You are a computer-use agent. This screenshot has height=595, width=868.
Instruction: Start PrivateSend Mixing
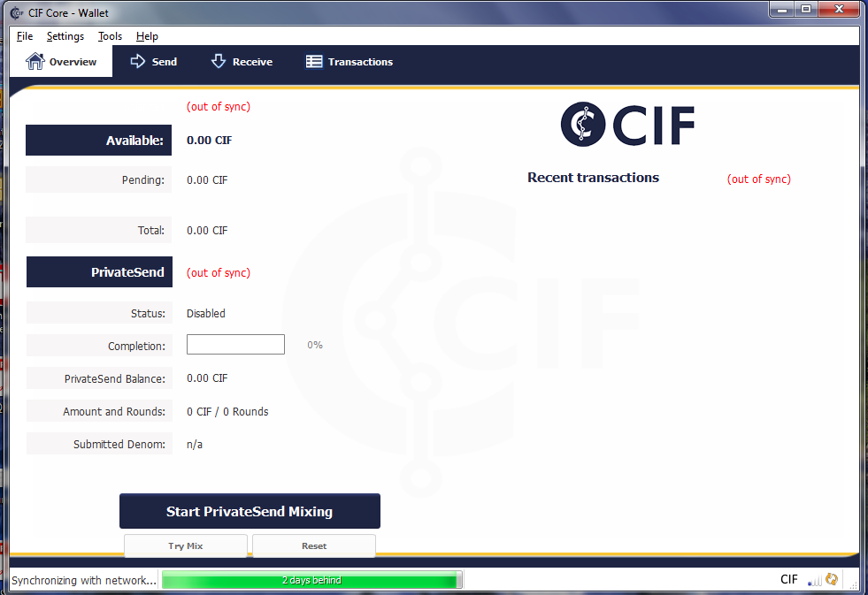click(250, 511)
